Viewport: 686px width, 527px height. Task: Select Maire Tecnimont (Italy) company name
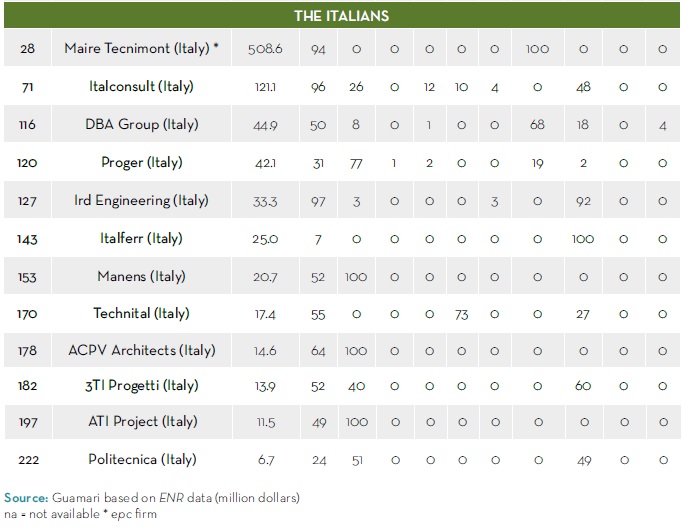click(x=141, y=48)
